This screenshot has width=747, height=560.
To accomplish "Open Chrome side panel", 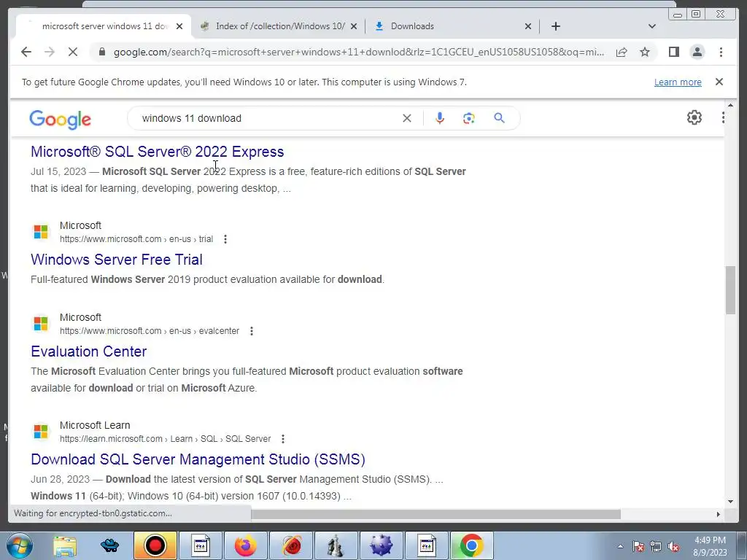I will tap(673, 52).
